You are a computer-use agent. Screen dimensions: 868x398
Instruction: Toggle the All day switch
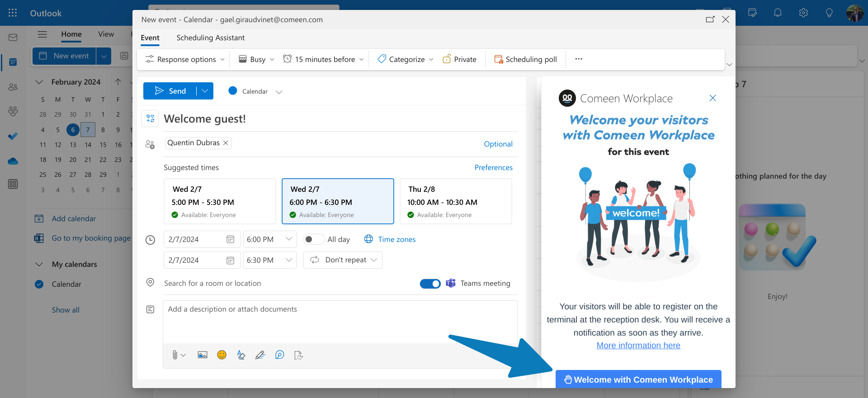(x=314, y=239)
